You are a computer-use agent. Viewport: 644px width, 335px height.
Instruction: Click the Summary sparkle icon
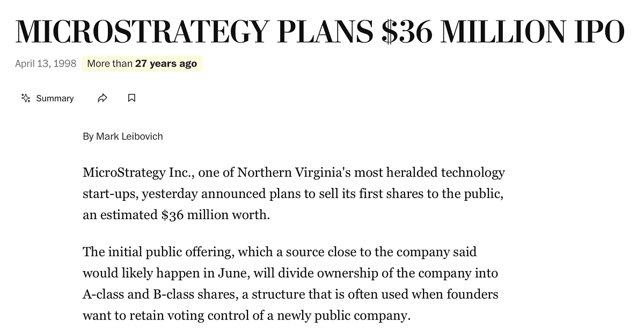coord(25,98)
